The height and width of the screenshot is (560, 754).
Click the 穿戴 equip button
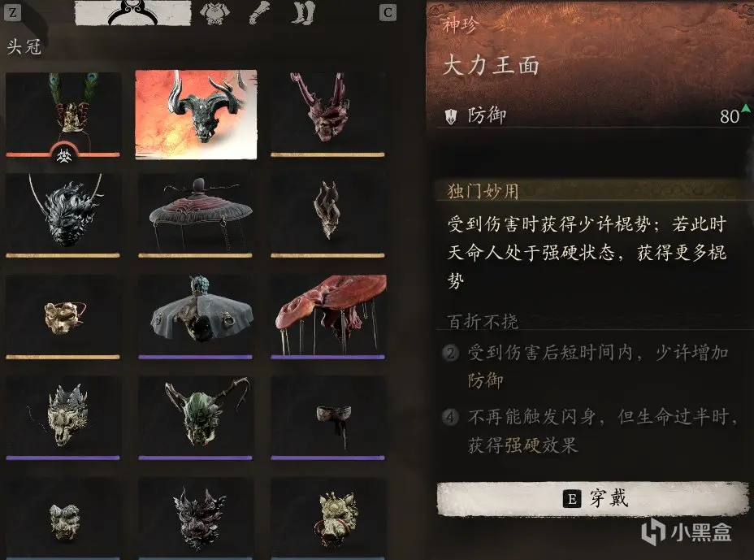(592, 499)
